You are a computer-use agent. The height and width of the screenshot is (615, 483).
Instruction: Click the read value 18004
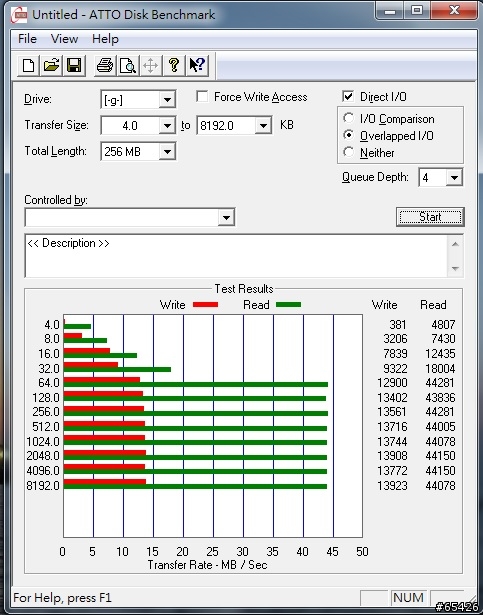point(440,369)
